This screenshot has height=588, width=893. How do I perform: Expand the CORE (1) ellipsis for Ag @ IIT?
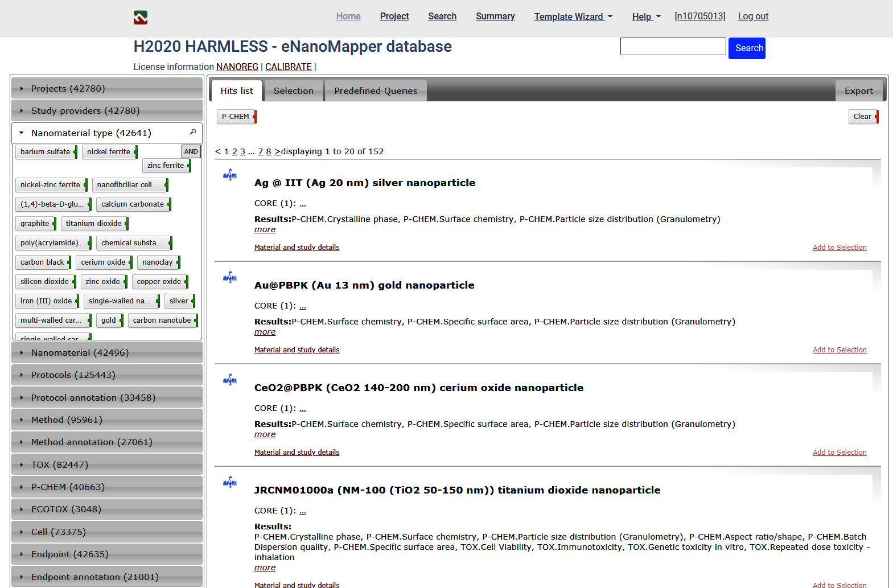pyautogui.click(x=303, y=203)
